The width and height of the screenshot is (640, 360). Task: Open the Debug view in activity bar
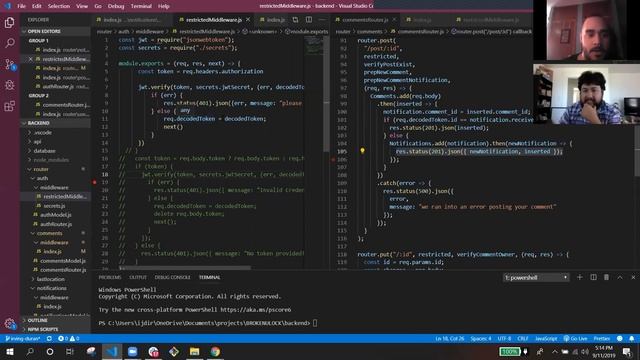[9, 85]
